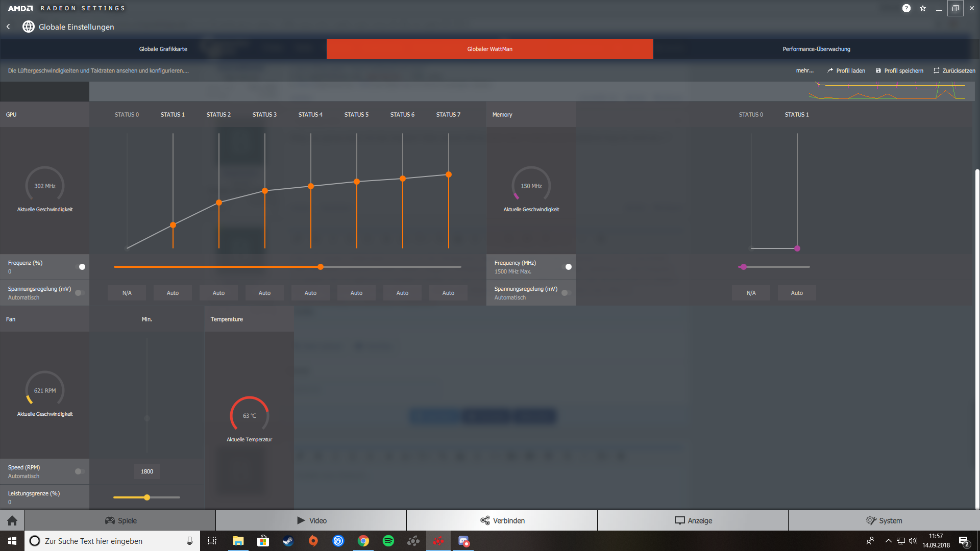Click Zurücksetzen reset icon
This screenshot has width=980, height=551.
pos(936,70)
